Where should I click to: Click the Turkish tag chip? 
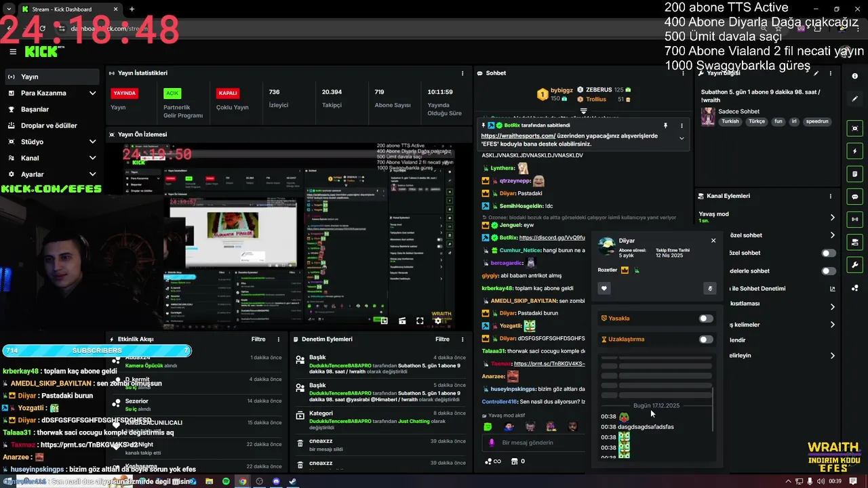[730, 121]
